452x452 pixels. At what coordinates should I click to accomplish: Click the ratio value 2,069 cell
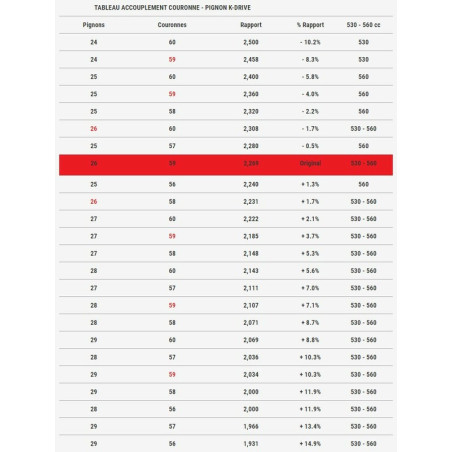click(251, 340)
